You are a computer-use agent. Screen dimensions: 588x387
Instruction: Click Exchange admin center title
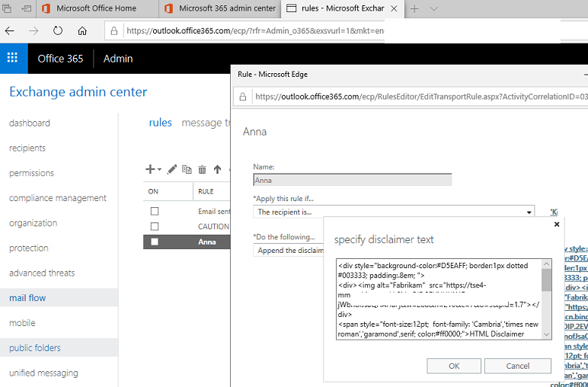pos(78,91)
